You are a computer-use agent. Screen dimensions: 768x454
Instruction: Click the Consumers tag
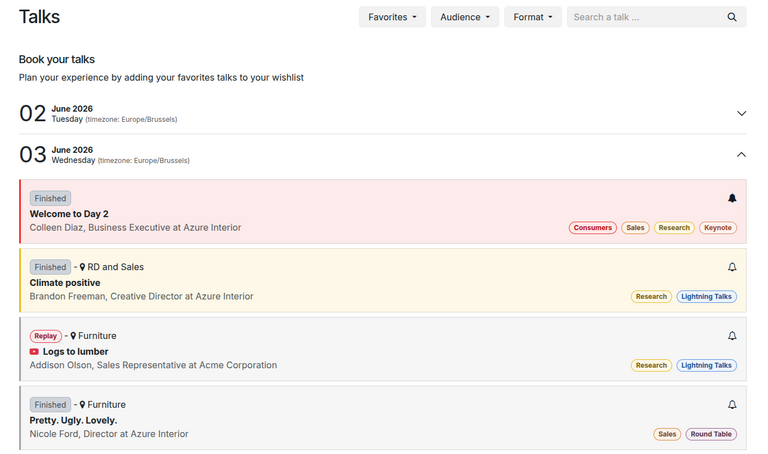click(x=593, y=228)
